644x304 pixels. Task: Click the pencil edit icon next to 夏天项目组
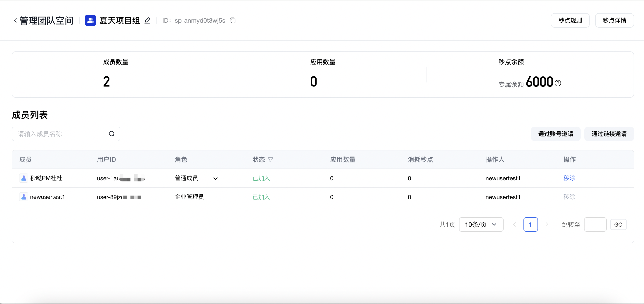[x=147, y=20]
